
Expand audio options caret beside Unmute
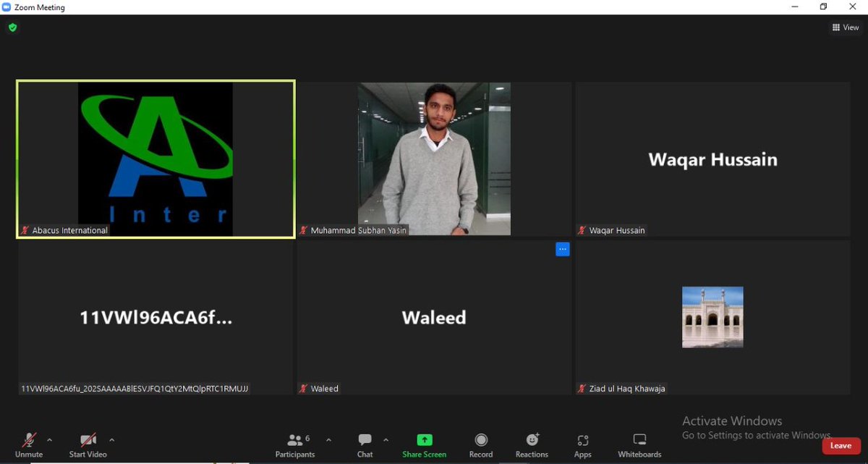click(49, 439)
